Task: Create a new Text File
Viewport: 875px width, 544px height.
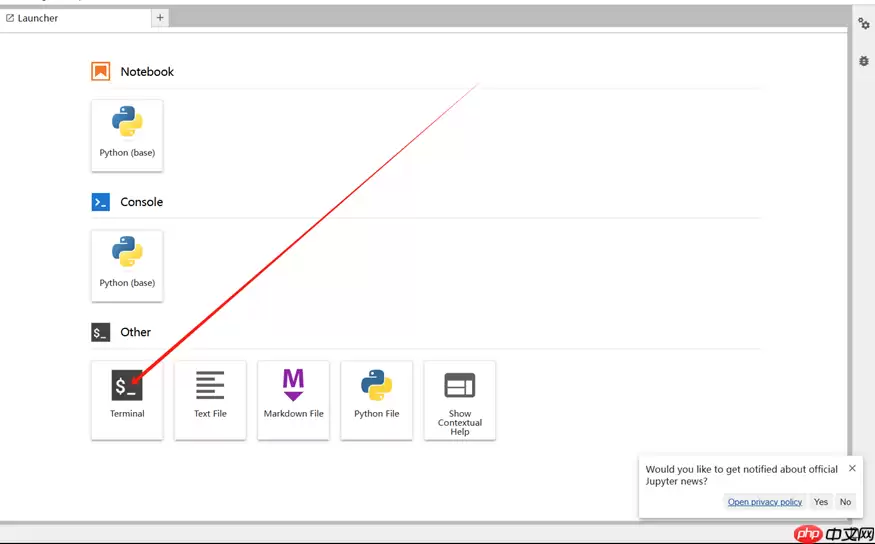Action: (210, 399)
